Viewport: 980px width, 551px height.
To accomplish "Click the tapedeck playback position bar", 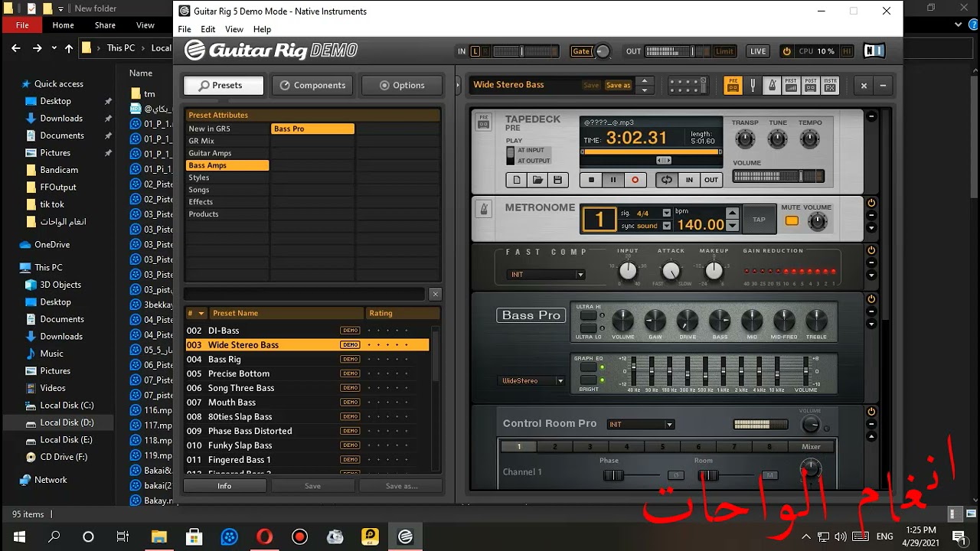I will (651, 152).
